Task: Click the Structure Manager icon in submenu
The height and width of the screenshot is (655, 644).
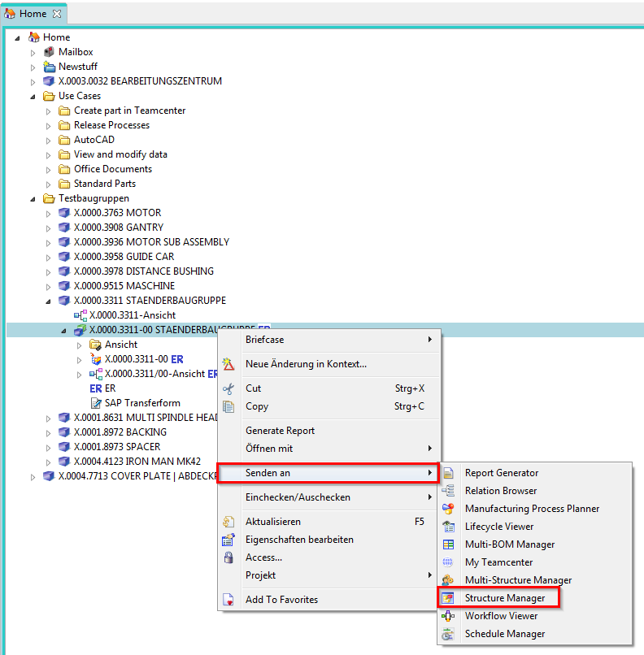Action: click(448, 598)
